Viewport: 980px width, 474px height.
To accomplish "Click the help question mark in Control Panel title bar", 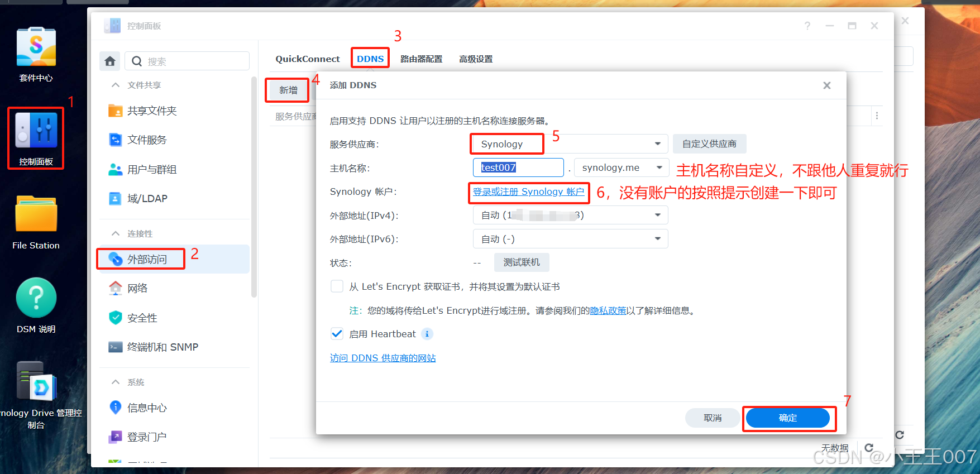I will (807, 26).
